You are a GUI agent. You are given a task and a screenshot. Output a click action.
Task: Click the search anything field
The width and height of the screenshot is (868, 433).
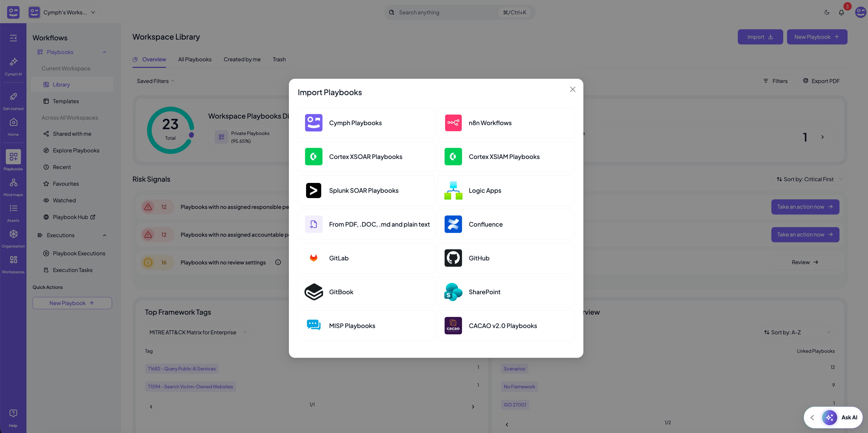pos(459,12)
